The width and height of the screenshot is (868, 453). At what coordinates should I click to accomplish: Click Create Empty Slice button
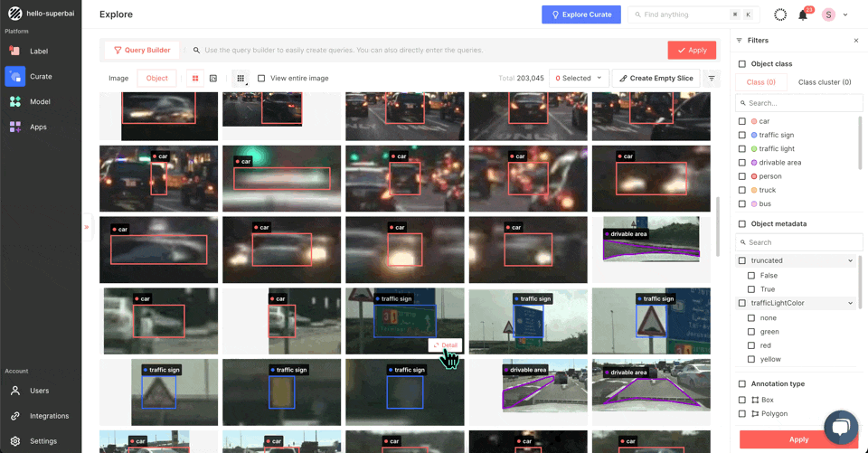(x=656, y=78)
